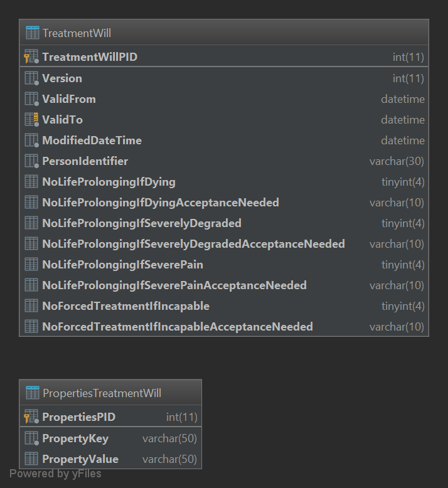This screenshot has width=448, height=488.
Task: Click the int(11) type of PropertiesPID
Action: pos(181,417)
